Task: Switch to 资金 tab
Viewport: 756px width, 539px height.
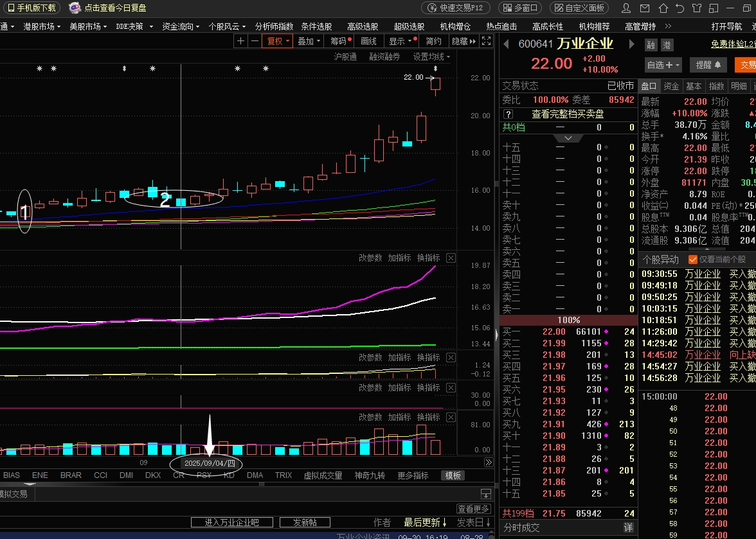Action: click(671, 86)
